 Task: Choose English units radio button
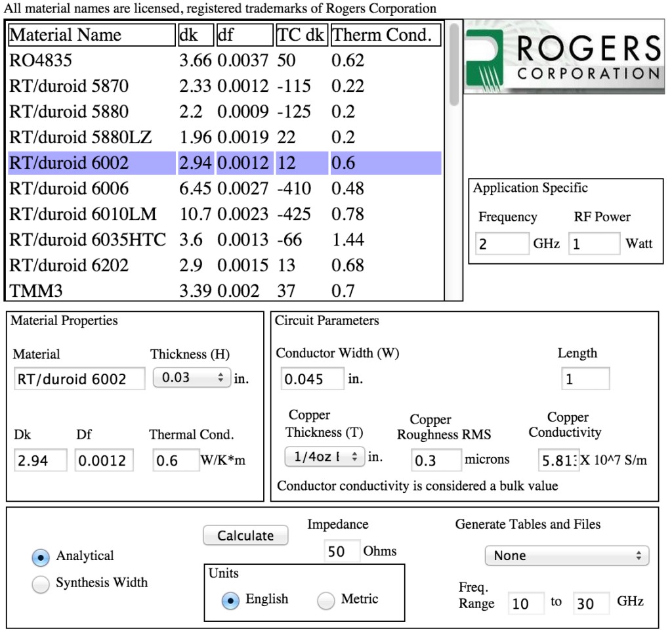[x=230, y=600]
